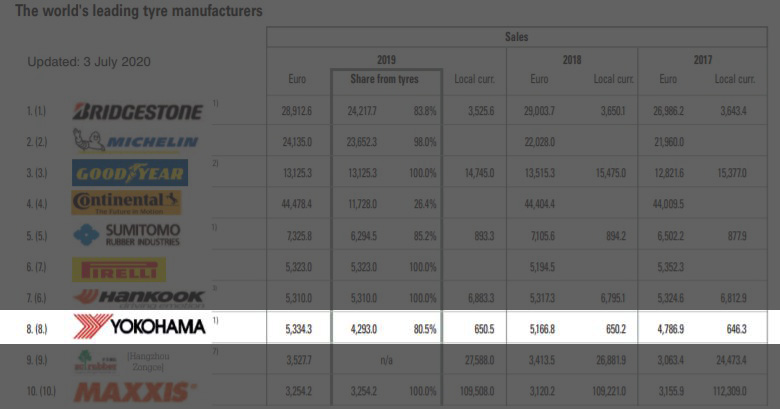
Task: Click the world's leading tyre manufacturers title
Action: (x=139, y=10)
